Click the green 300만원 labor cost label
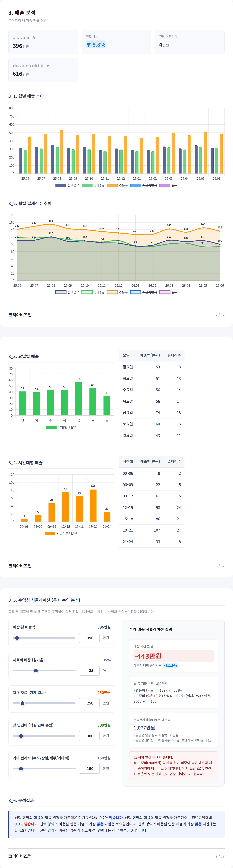This screenshot has width=233, height=868. pyautogui.click(x=104, y=725)
